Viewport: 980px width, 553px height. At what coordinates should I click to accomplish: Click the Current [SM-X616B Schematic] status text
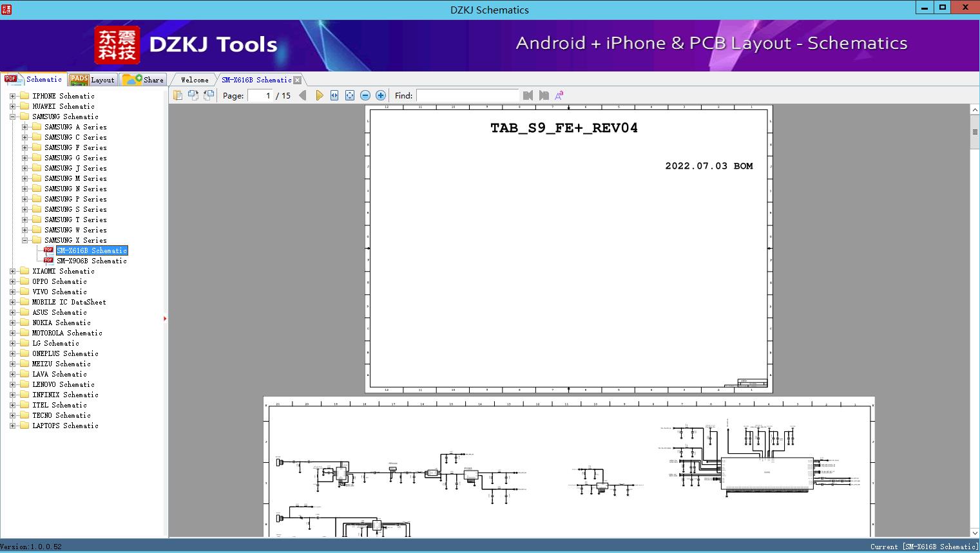(924, 547)
